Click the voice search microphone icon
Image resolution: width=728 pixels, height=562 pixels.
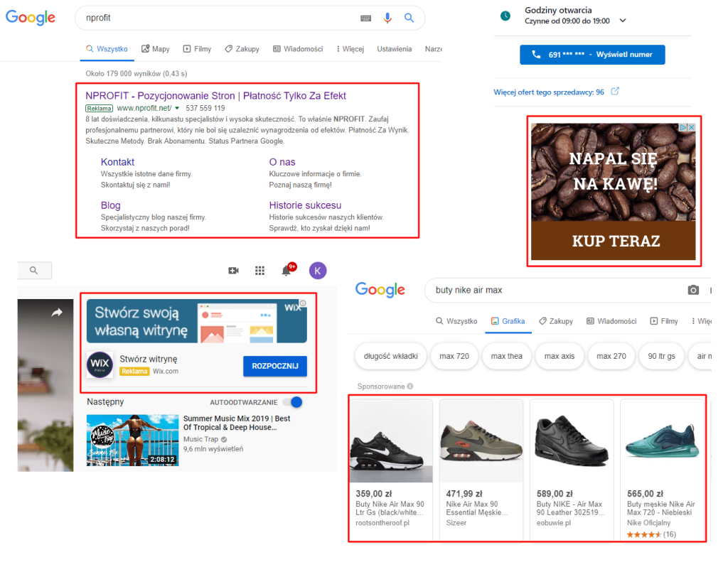pyautogui.click(x=387, y=18)
